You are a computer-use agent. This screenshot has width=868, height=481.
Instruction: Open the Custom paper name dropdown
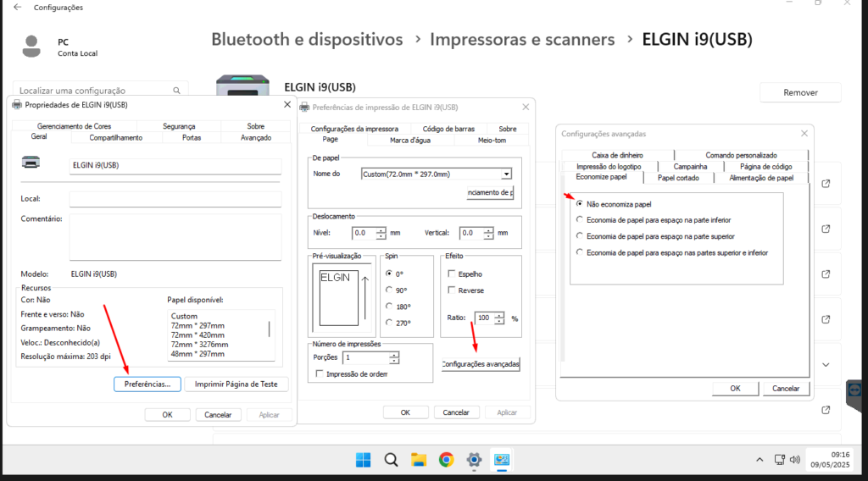coord(506,174)
